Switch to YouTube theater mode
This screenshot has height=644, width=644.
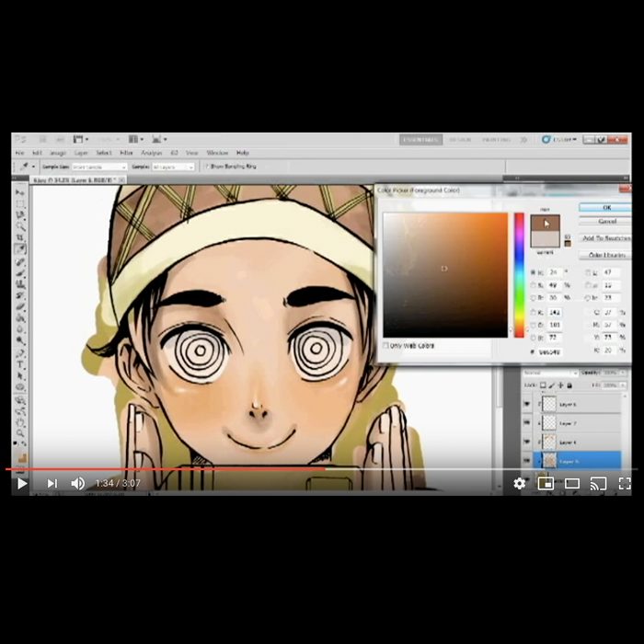tap(571, 483)
